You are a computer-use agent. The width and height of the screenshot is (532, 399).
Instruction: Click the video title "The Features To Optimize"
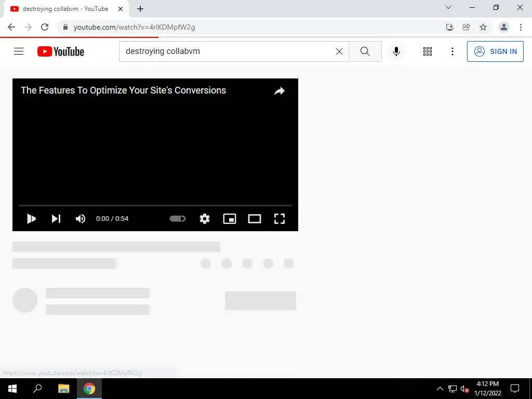(123, 90)
